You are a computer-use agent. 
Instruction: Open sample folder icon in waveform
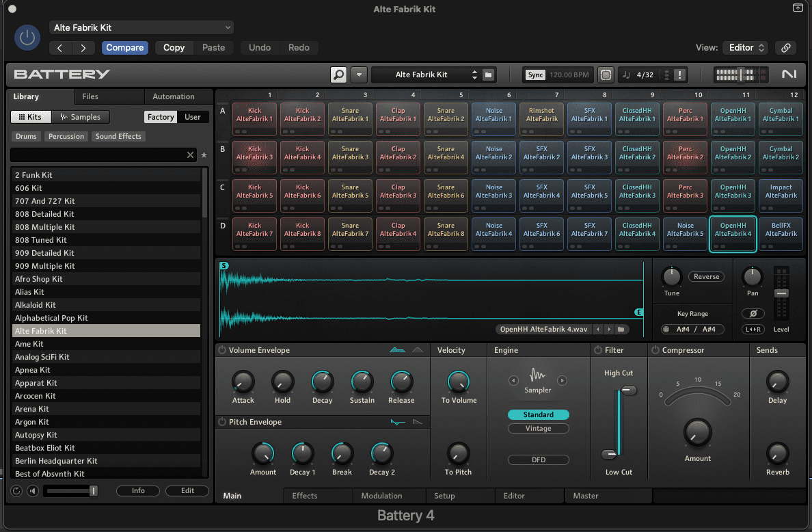[x=621, y=329]
